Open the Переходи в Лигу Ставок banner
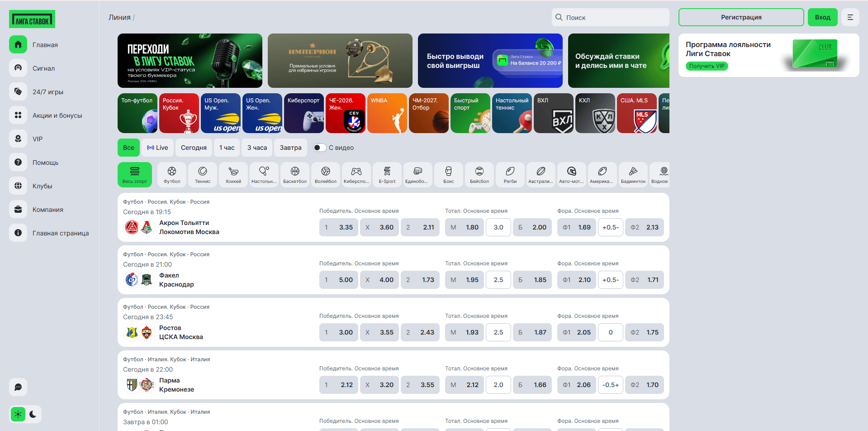Screen dimensions: 868x431 point(190,61)
